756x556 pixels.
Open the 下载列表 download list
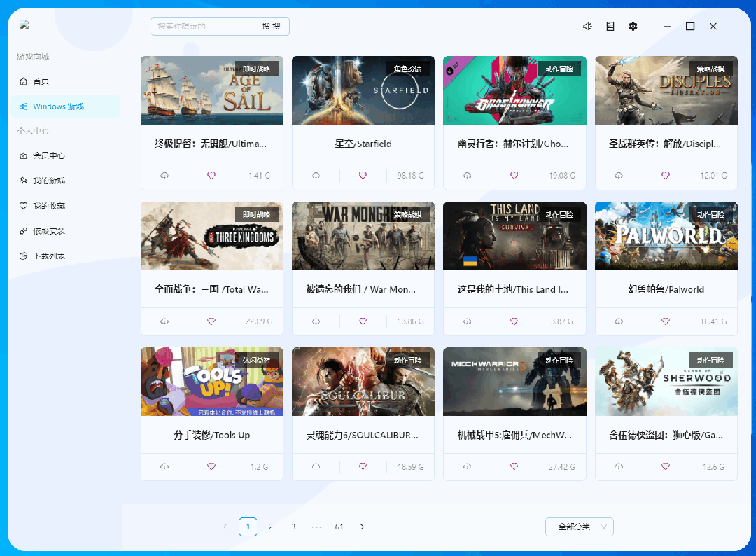[43, 256]
